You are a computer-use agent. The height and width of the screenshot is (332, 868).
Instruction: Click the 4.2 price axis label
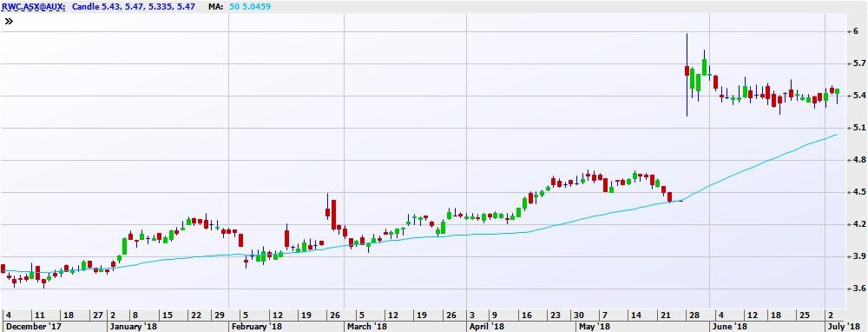point(858,224)
